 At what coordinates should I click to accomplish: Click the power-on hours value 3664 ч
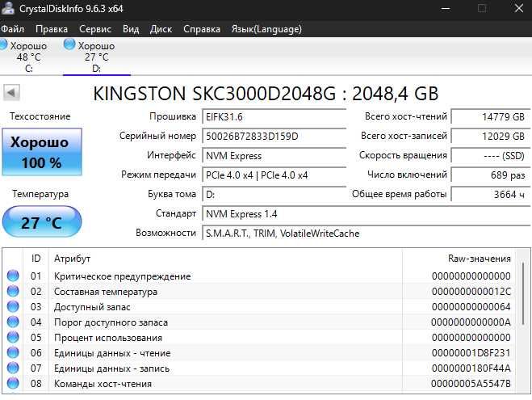[x=491, y=195]
